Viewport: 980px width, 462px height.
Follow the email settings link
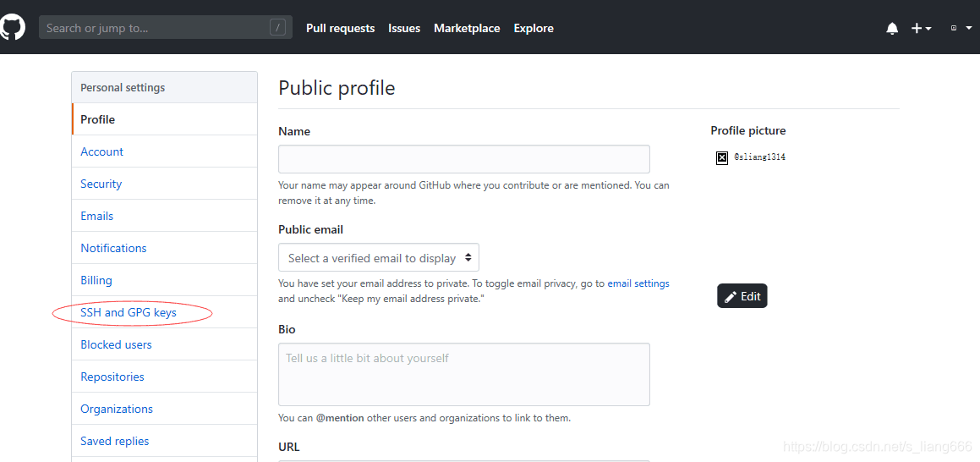click(638, 283)
